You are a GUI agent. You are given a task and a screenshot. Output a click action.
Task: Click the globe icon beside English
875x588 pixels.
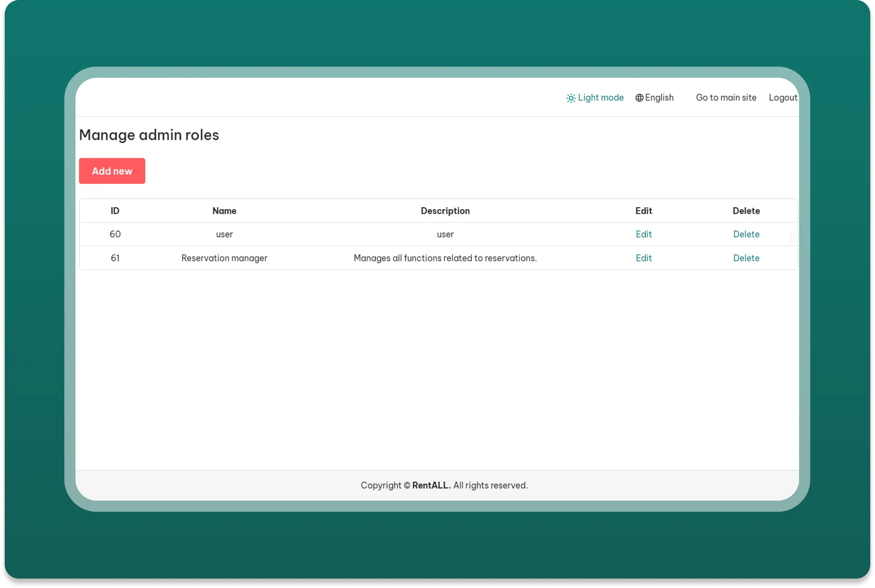pos(639,98)
